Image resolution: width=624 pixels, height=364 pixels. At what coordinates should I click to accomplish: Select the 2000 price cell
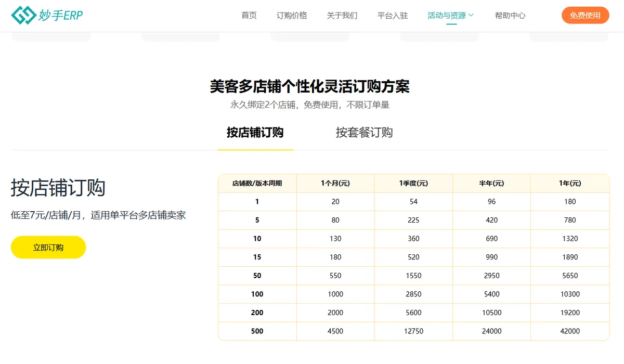[x=335, y=313]
